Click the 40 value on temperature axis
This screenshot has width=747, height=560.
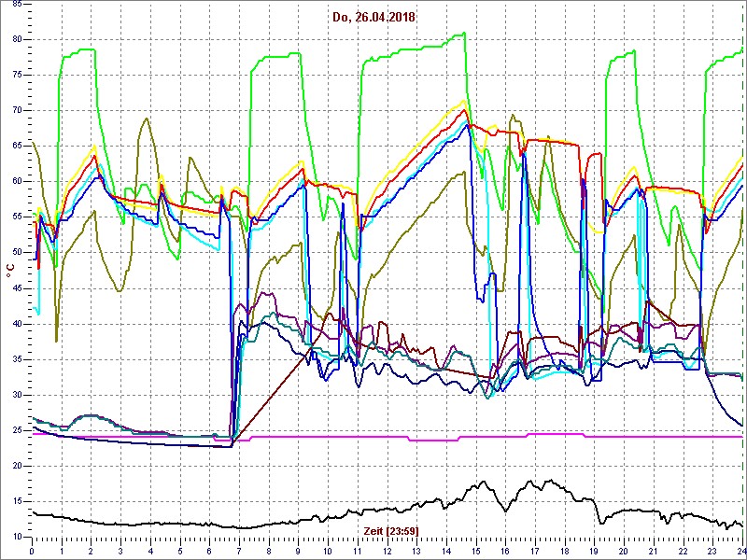click(16, 324)
